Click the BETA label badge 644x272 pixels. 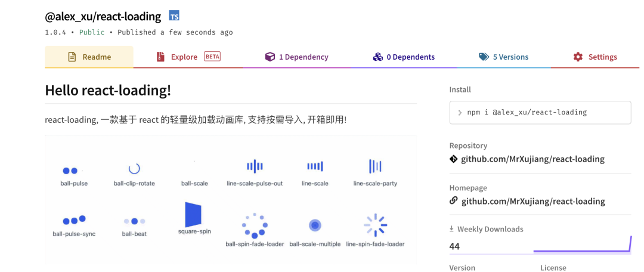212,57
